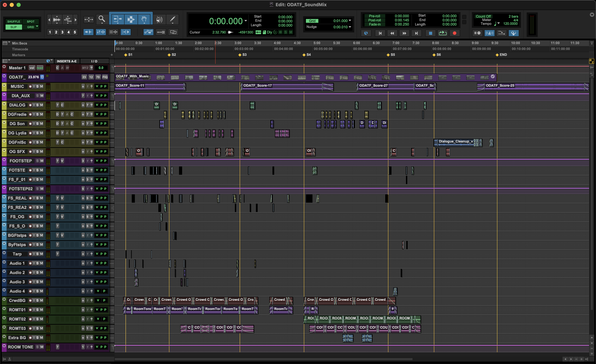Open main counter format dropdown arrow
This screenshot has height=364, width=596.
point(246,21)
